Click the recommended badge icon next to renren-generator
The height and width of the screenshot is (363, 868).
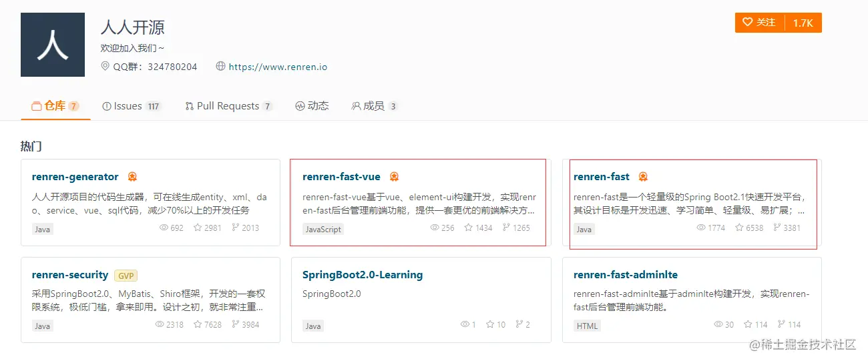[x=132, y=177]
